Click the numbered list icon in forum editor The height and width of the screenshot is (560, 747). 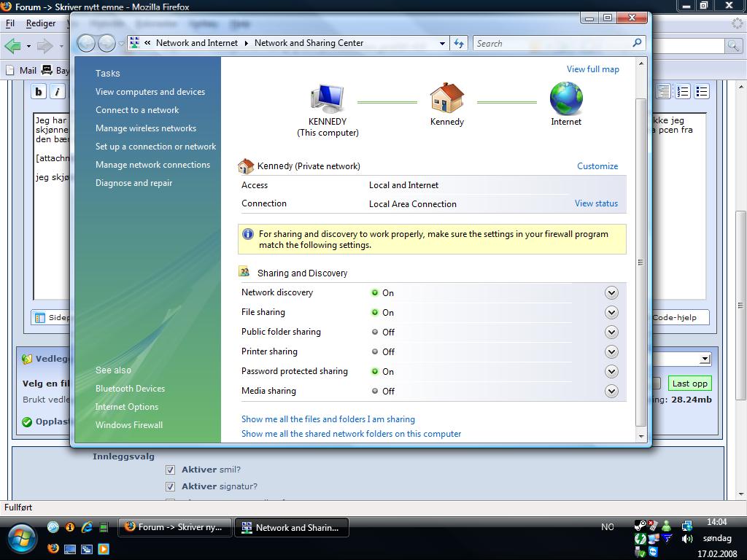(683, 91)
